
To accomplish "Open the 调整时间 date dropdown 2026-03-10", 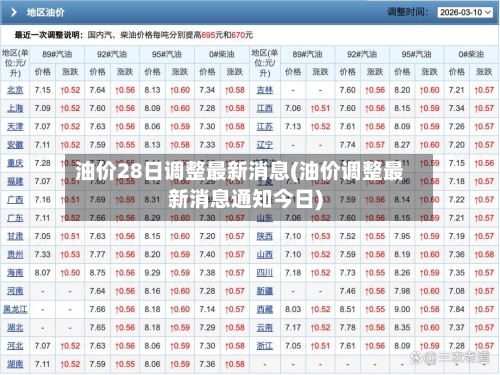I will tap(465, 13).
